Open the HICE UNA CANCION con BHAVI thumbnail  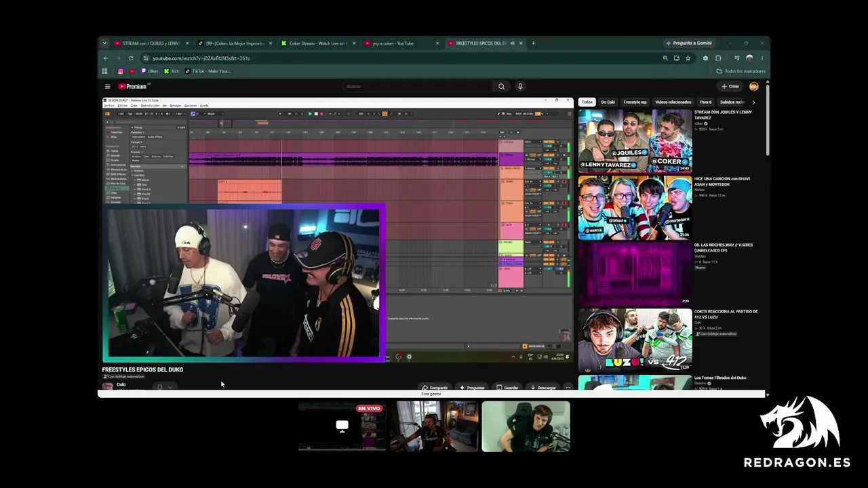tap(635, 207)
